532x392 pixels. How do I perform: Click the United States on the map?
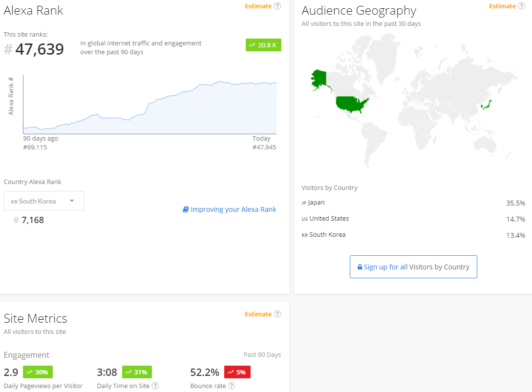click(351, 103)
